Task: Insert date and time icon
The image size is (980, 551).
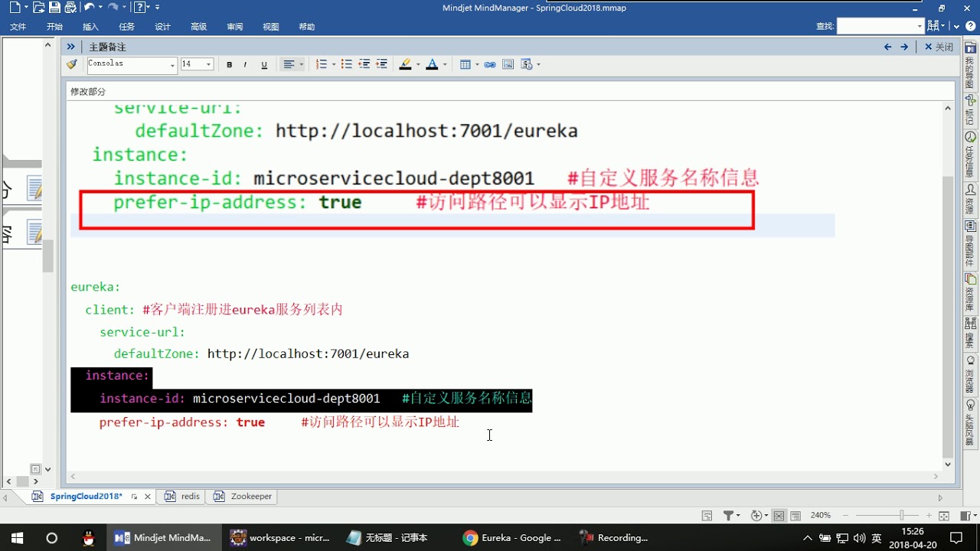Action: [527, 64]
